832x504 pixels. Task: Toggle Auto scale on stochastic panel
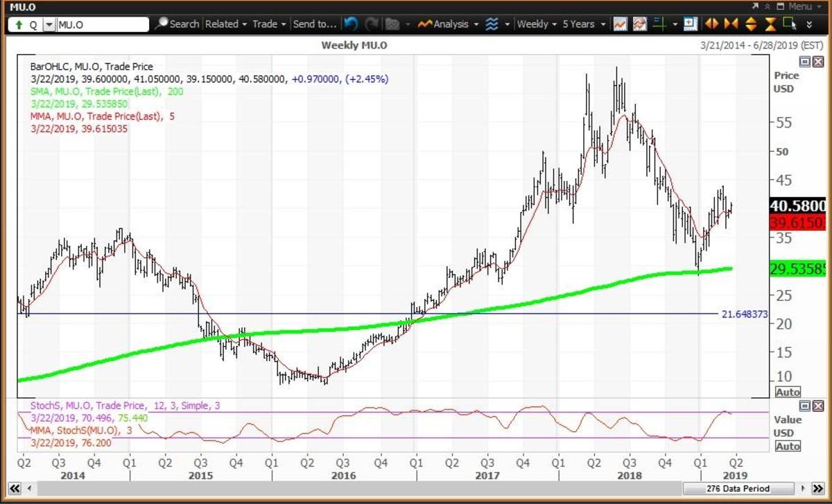click(x=788, y=446)
